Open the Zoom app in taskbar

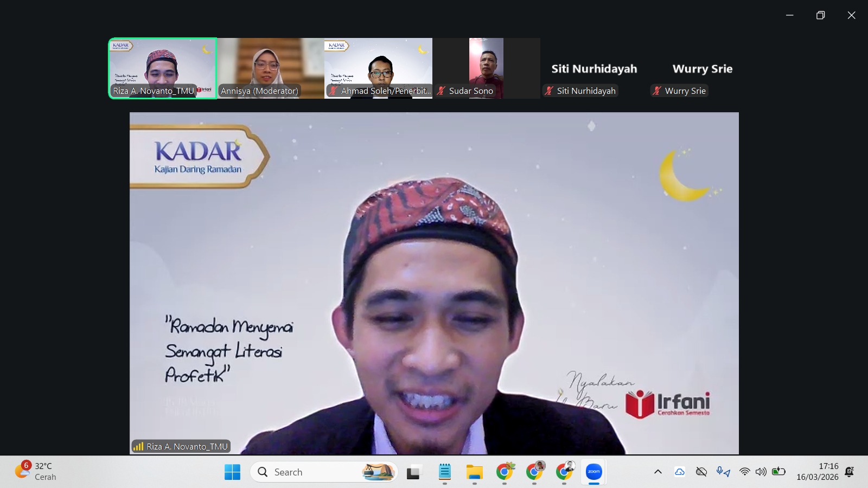[x=594, y=472]
